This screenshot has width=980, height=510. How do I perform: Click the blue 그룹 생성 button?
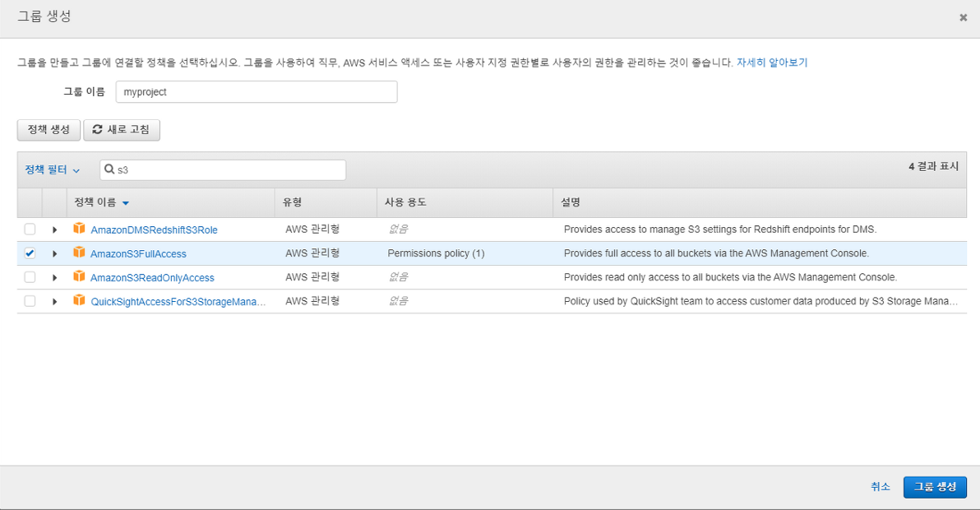pos(935,487)
